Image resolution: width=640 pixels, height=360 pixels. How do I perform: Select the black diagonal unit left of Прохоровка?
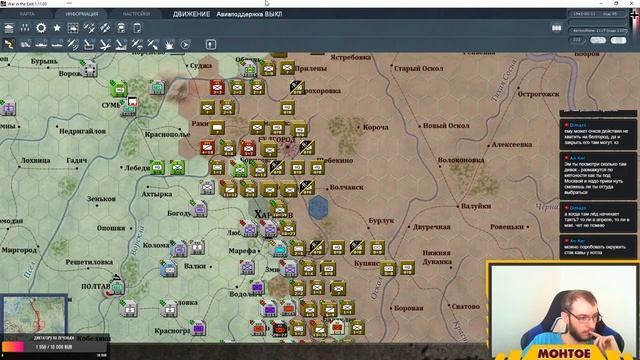point(297,87)
